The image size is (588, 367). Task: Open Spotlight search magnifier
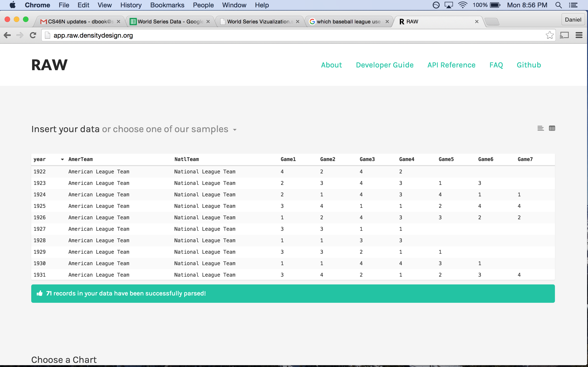click(558, 5)
